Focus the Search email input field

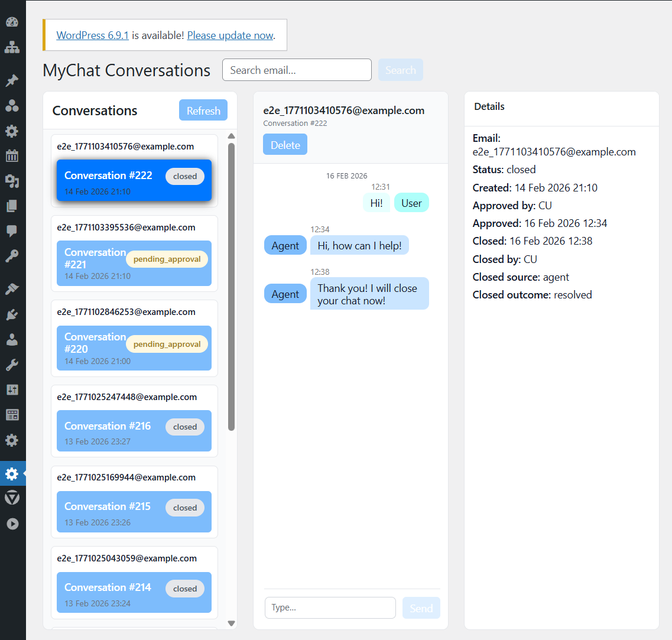pyautogui.click(x=297, y=70)
